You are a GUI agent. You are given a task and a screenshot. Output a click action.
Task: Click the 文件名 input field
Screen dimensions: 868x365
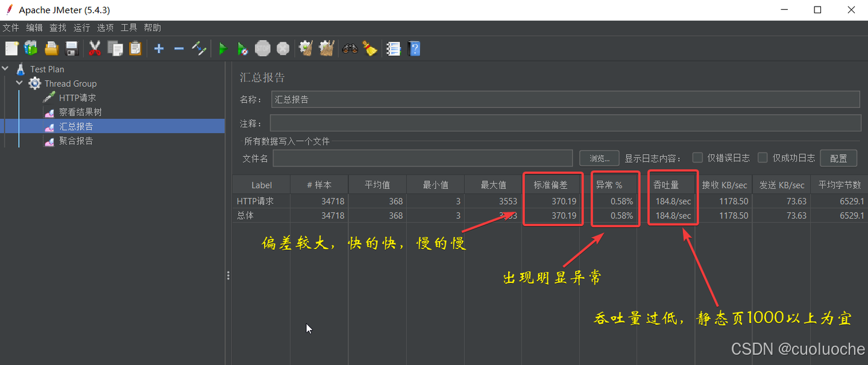click(423, 158)
